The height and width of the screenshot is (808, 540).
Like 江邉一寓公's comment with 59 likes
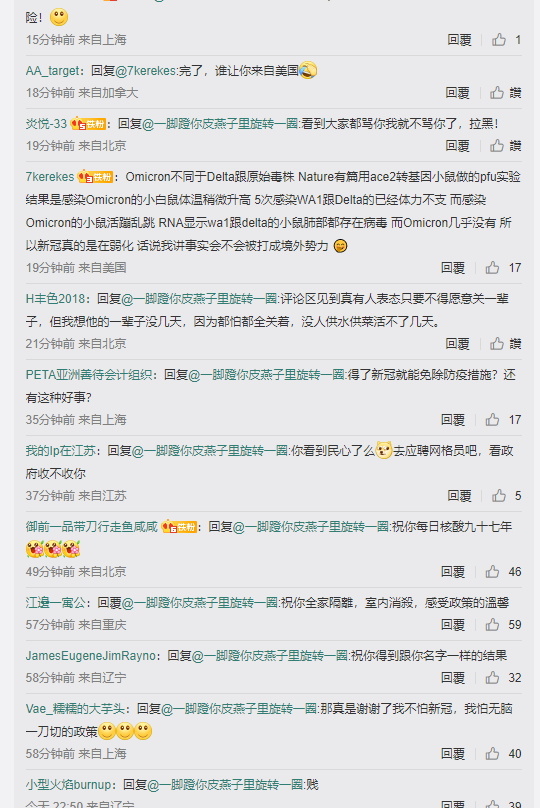(492, 625)
